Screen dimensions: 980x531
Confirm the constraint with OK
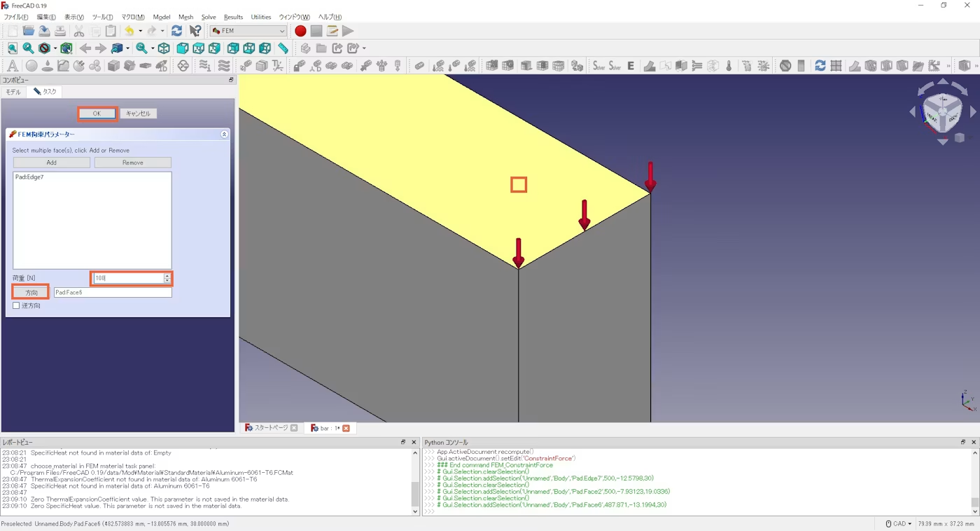pyautogui.click(x=97, y=113)
